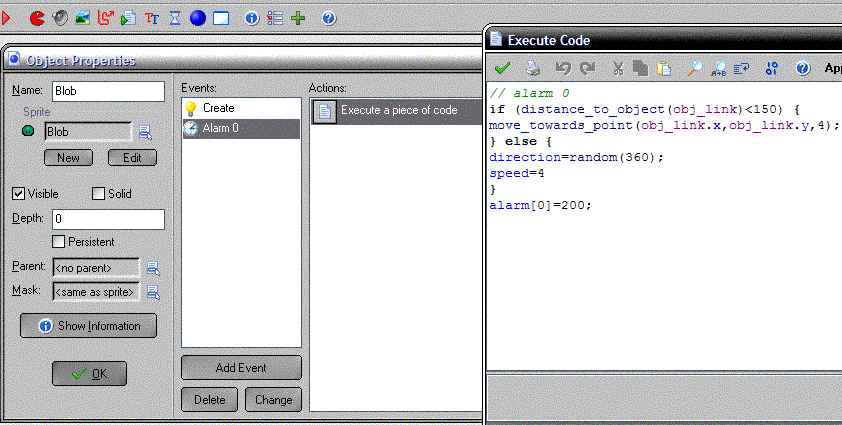The image size is (842, 425).
Task: Confirm code with the green checkmark
Action: click(502, 68)
